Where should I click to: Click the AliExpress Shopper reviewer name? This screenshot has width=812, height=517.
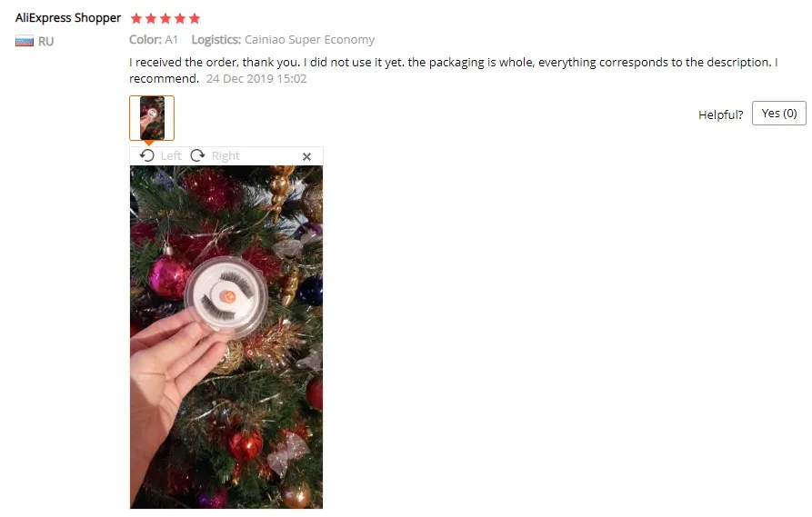[x=68, y=18]
